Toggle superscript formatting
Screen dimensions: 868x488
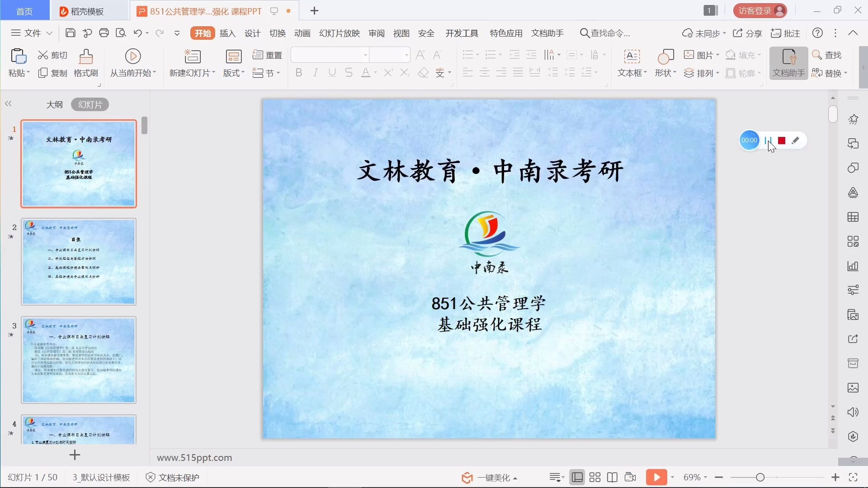pyautogui.click(x=388, y=73)
